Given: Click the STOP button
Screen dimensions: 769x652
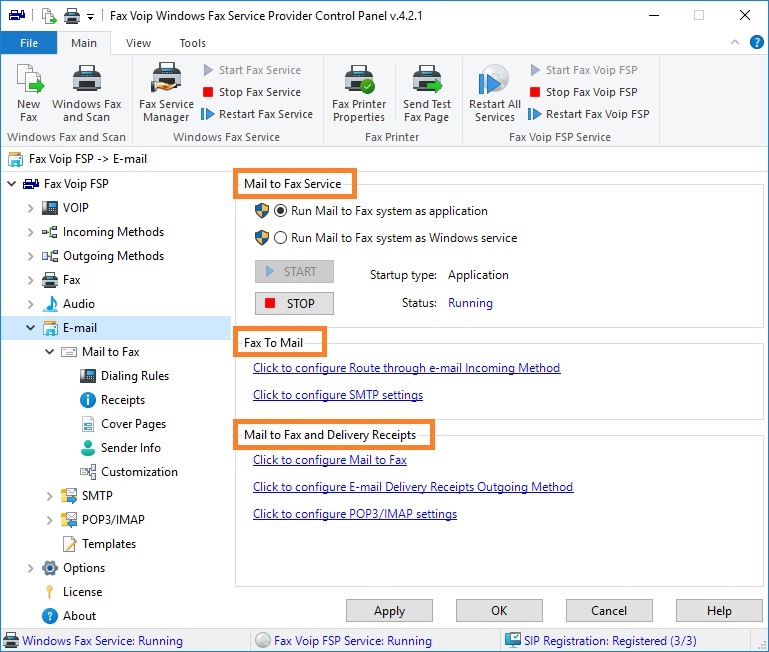Looking at the screenshot, I should pos(294,303).
